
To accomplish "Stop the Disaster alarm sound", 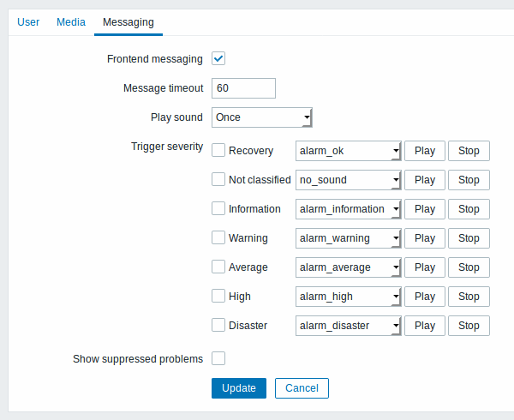I will (x=469, y=326).
